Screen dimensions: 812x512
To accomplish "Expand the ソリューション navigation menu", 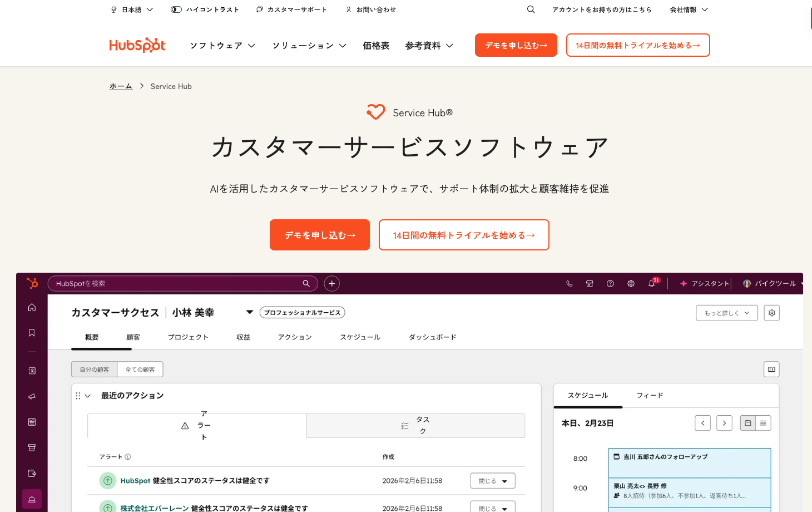I will point(309,46).
